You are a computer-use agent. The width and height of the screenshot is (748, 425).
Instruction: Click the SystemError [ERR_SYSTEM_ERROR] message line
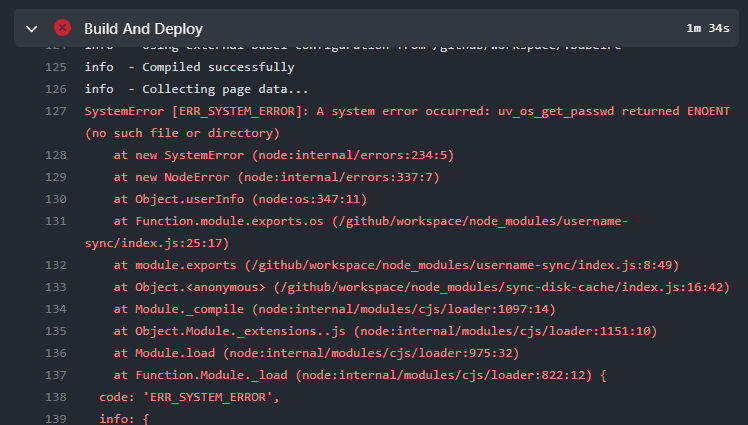[x=407, y=111]
